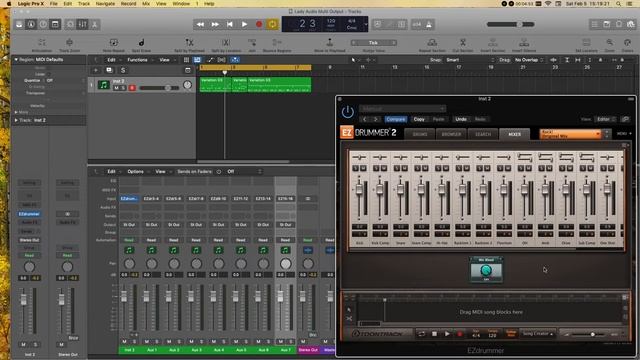Image resolution: width=640 pixels, height=360 pixels.
Task: Collapse the Region MIDI Defaults disclosure triangle
Action: point(16,60)
